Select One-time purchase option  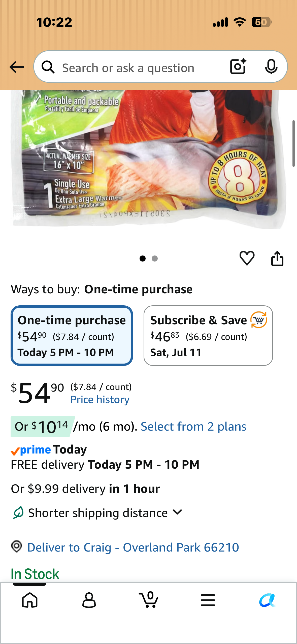(72, 336)
